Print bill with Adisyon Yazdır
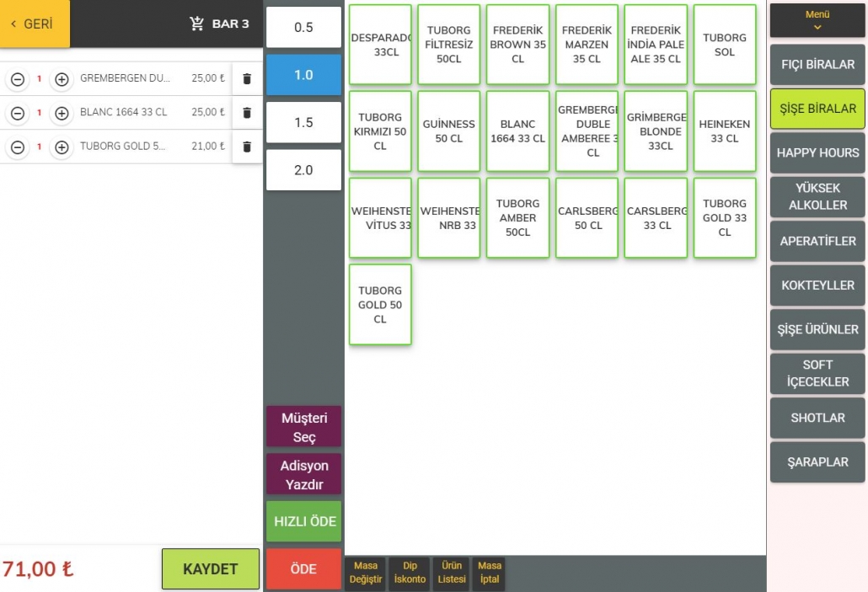 click(x=303, y=474)
